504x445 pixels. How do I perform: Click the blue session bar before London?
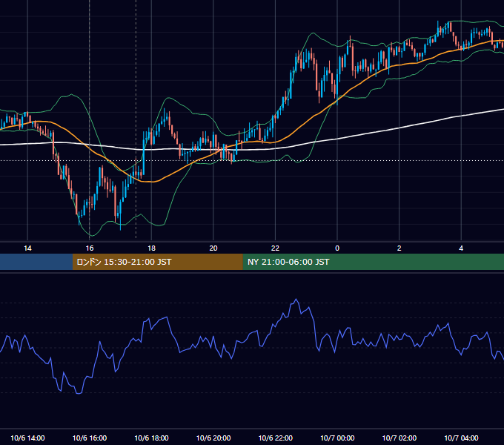36,262
